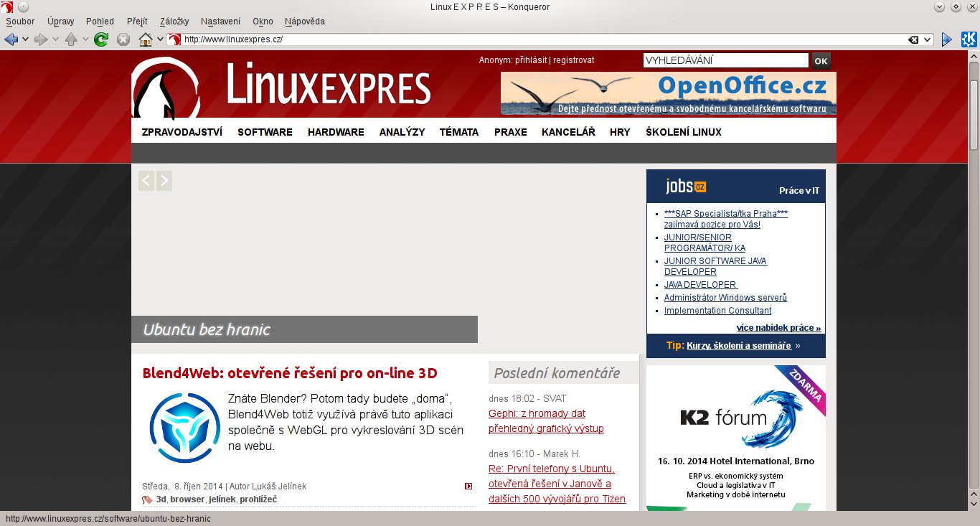Open the Okno menu
980x526 pixels.
pos(263,22)
